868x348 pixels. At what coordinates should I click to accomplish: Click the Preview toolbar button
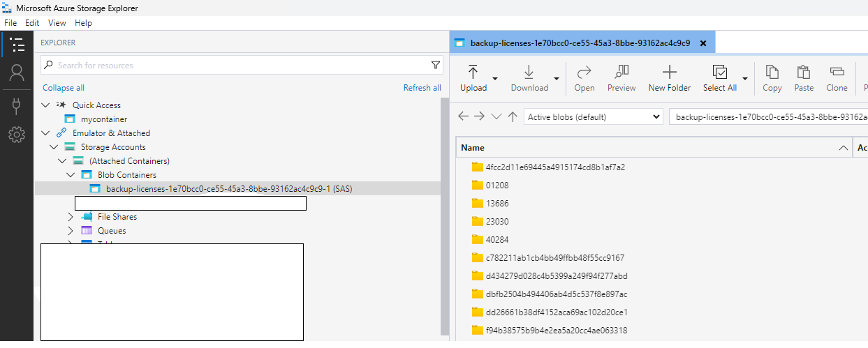[x=621, y=78]
